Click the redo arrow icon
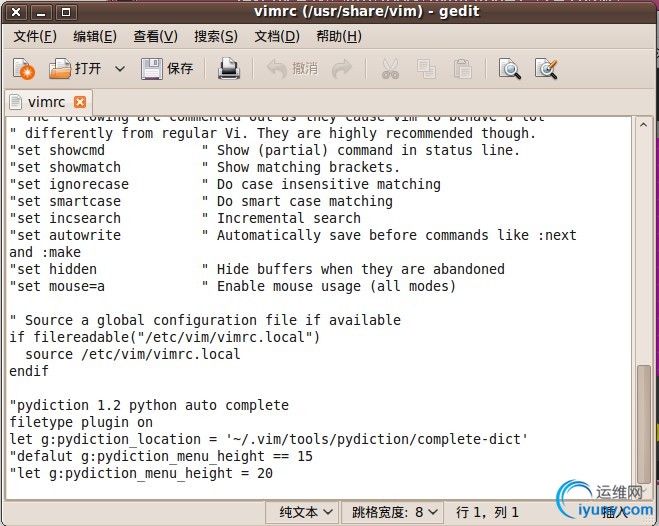 pos(342,68)
